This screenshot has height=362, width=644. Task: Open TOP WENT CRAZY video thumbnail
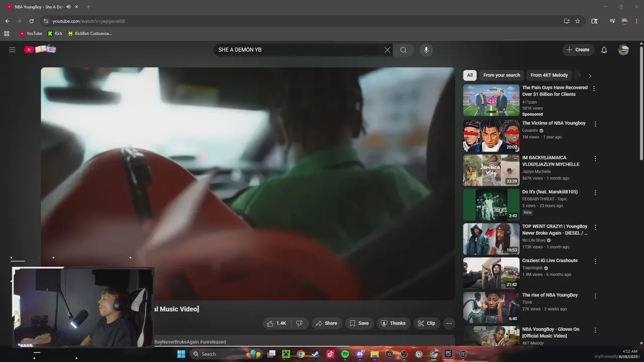[x=491, y=239]
